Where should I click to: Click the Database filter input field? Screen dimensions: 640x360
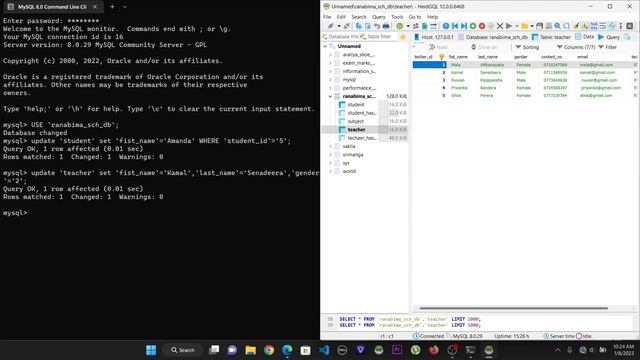[x=340, y=37]
